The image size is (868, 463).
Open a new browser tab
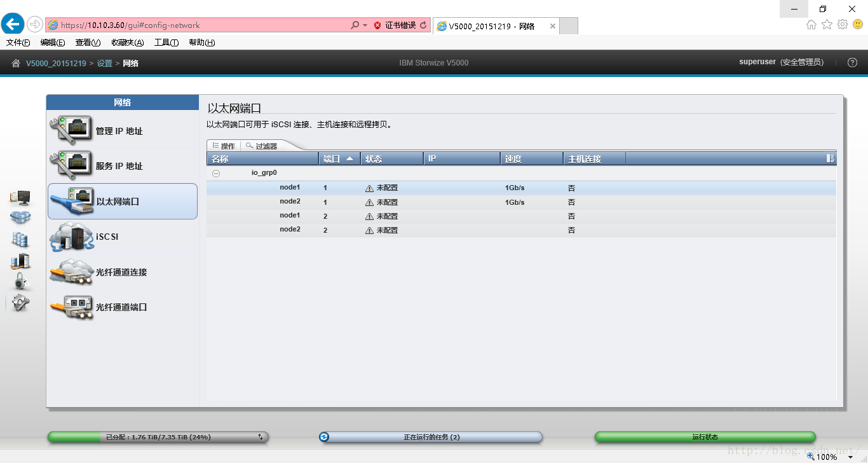point(569,26)
